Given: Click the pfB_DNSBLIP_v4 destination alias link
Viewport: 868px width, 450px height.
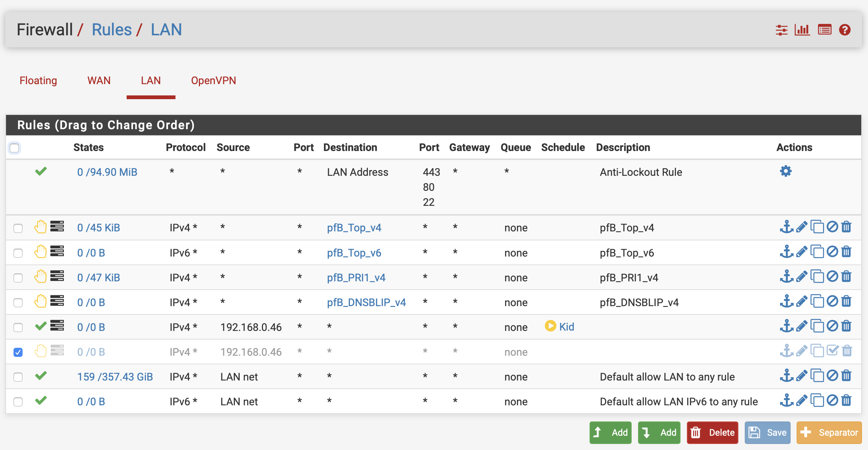Looking at the screenshot, I should 366,302.
